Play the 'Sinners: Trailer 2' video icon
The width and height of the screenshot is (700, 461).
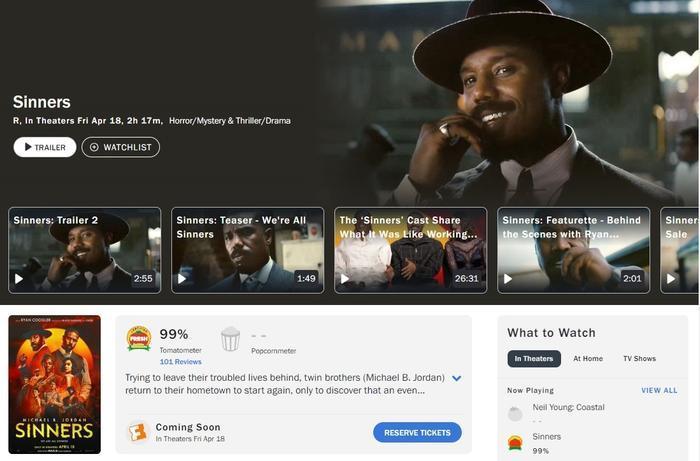[x=19, y=279]
